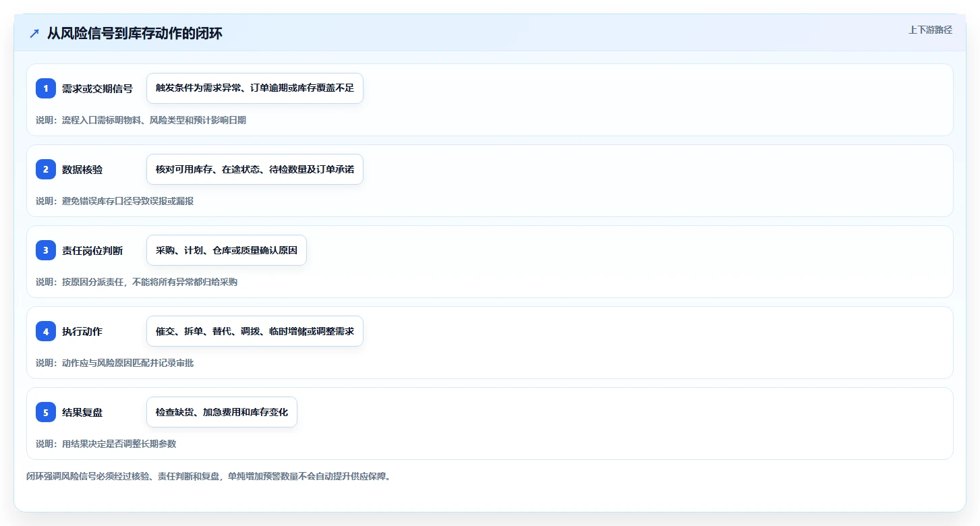Screen dimensions: 980x526
Task: Click the 上下游路径 label
Action: click(930, 30)
